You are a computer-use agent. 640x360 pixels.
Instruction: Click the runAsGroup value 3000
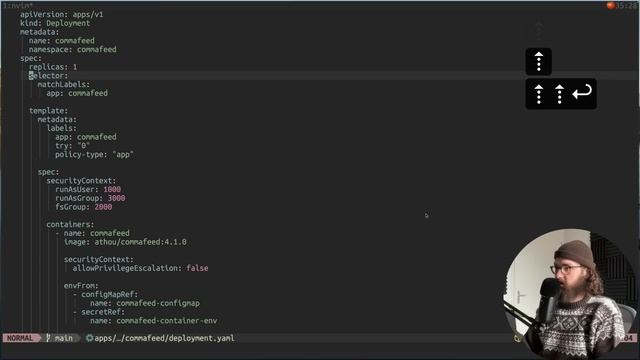coord(116,198)
